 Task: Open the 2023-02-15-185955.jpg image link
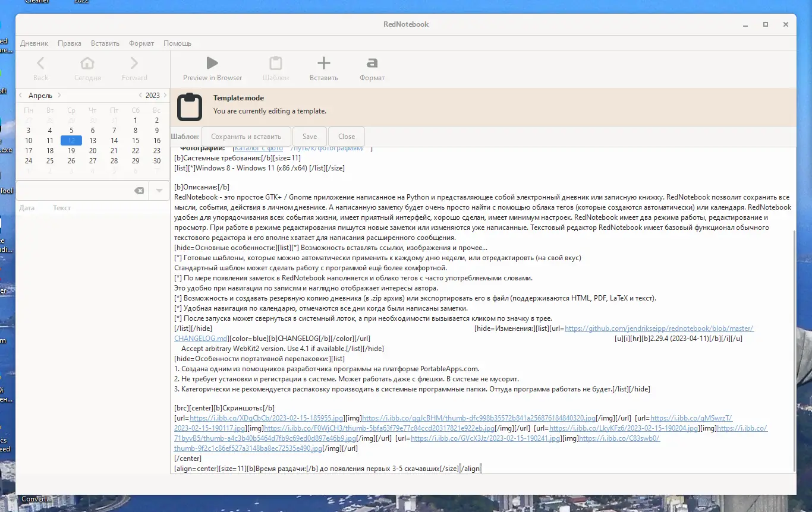(x=267, y=418)
